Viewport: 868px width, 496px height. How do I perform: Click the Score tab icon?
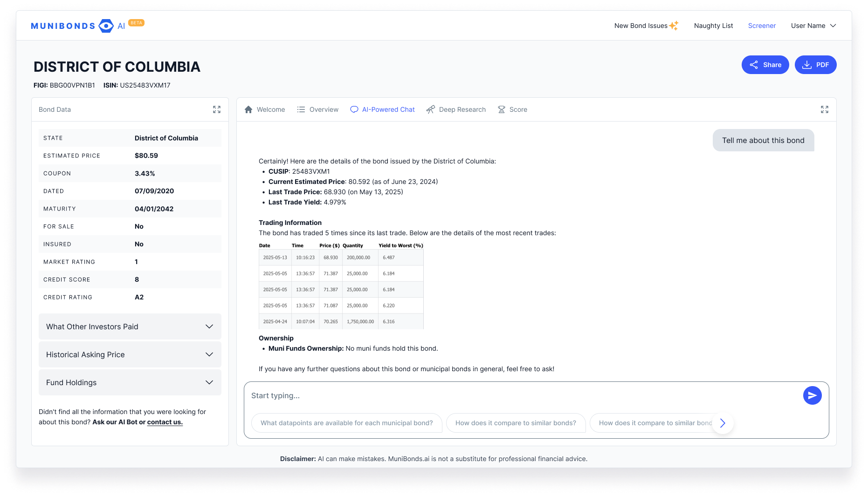click(502, 109)
